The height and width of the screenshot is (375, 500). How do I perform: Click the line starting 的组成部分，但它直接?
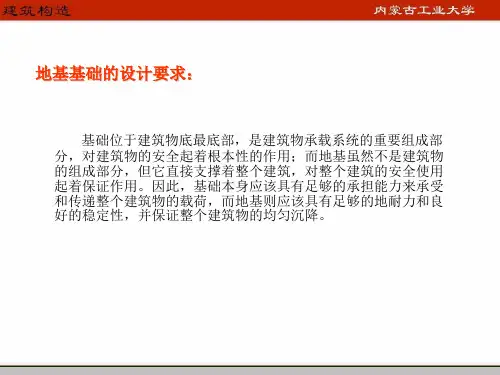[249, 171]
